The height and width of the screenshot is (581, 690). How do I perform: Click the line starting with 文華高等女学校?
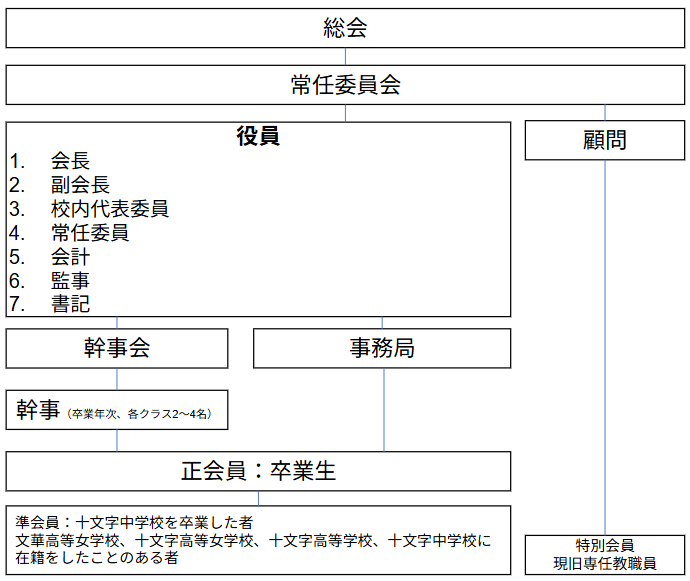[x=254, y=541]
